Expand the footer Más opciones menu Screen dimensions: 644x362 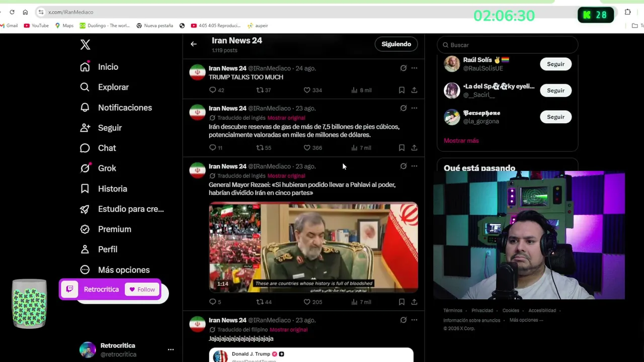click(x=526, y=320)
